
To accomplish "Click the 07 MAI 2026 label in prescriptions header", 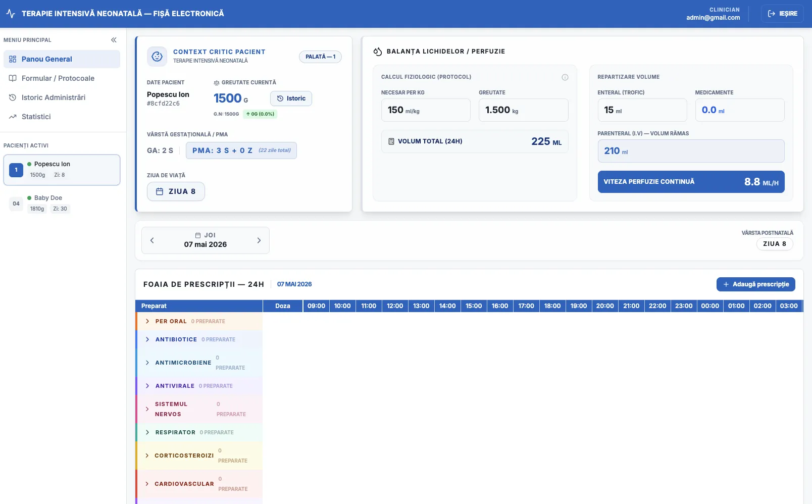I will [294, 284].
